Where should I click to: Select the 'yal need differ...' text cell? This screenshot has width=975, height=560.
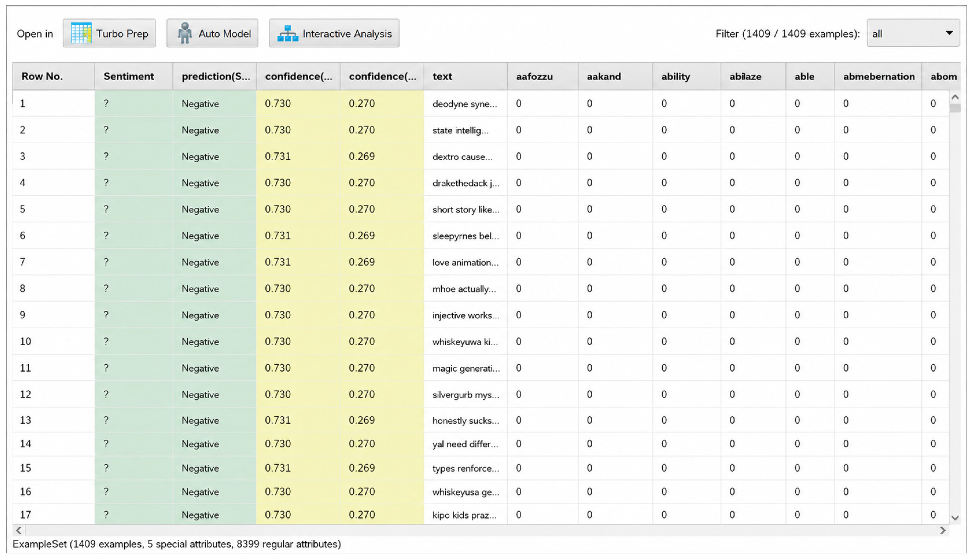(465, 444)
